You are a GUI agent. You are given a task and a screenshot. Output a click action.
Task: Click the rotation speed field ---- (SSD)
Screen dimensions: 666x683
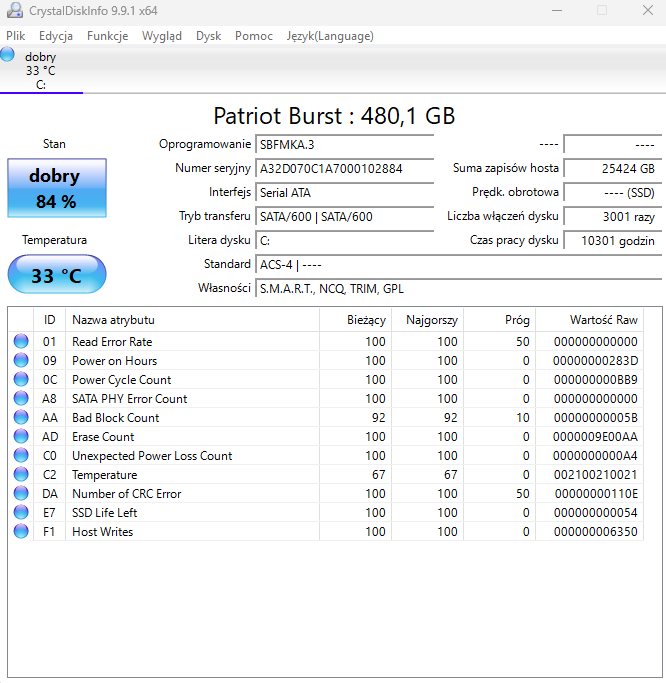612,193
